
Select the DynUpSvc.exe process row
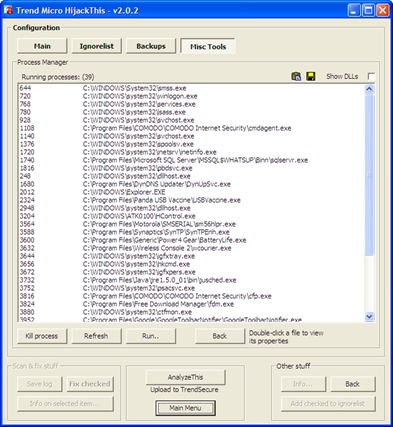click(192, 184)
